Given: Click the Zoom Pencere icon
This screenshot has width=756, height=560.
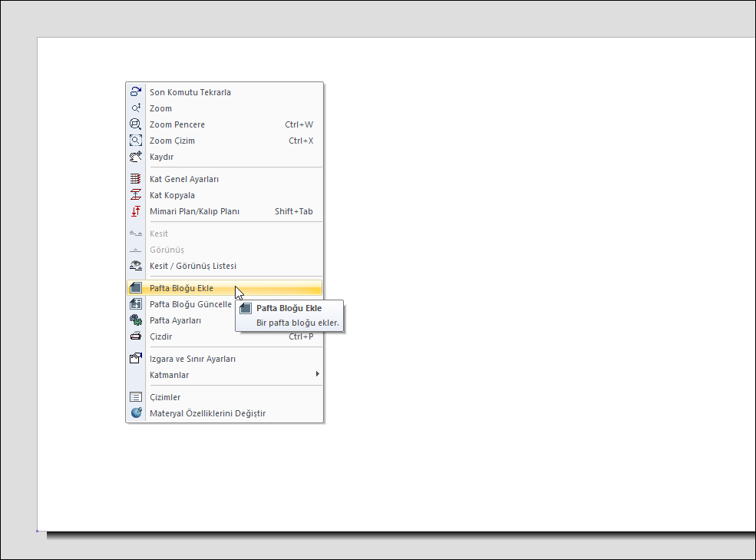Looking at the screenshot, I should pyautogui.click(x=136, y=124).
